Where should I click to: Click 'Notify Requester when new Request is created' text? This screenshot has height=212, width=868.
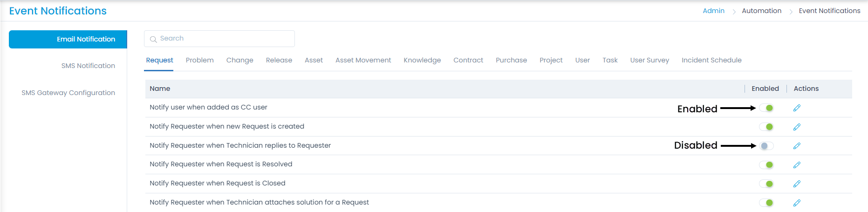point(227,126)
